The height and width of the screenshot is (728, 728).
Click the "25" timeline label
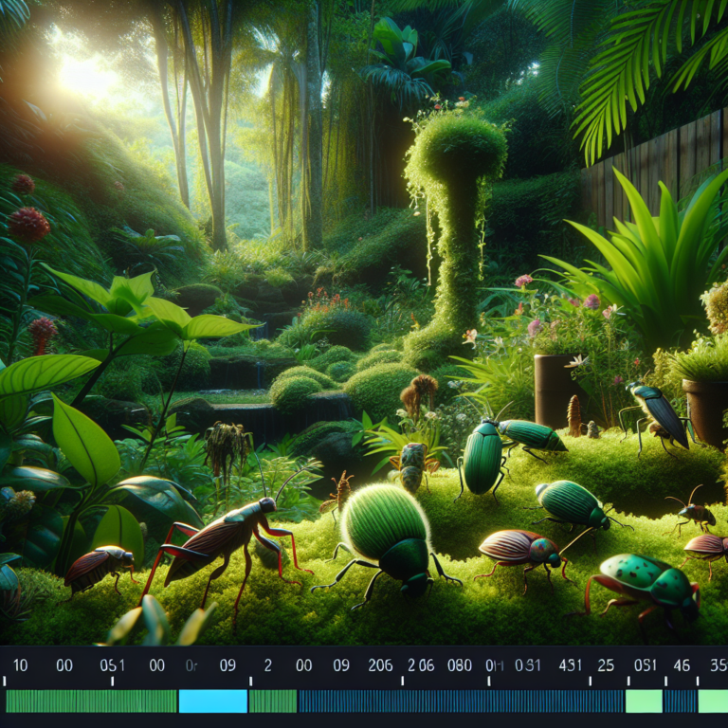(x=606, y=665)
